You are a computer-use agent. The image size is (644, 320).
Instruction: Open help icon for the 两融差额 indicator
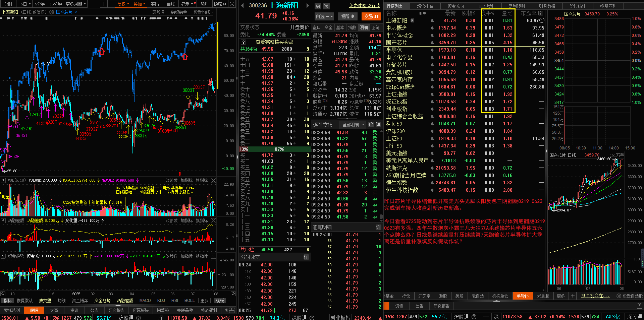coord(3,220)
